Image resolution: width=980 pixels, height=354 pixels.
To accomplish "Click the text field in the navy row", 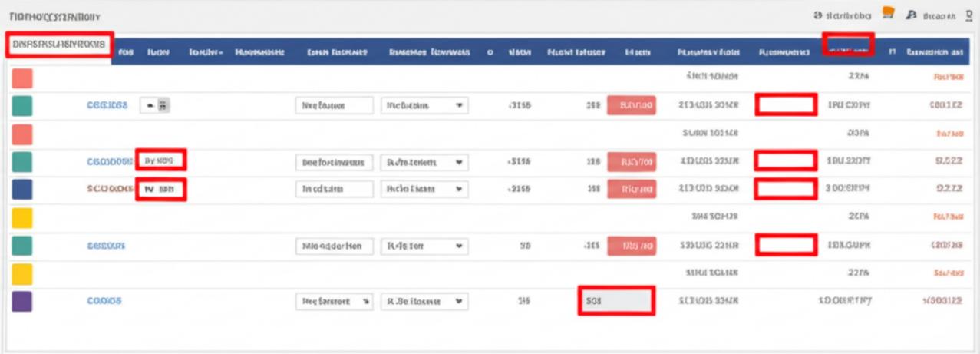I will point(334,189).
